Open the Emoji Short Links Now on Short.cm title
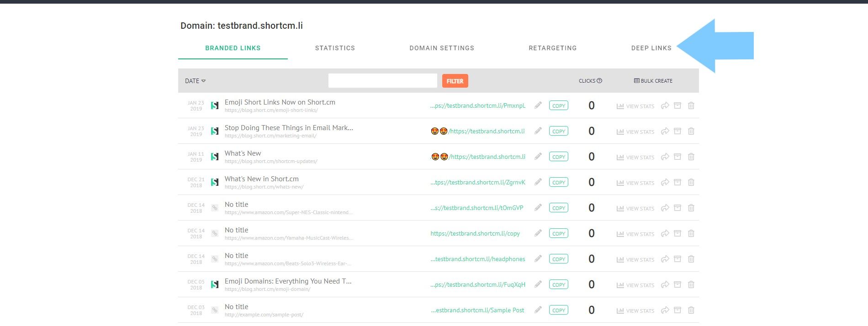The width and height of the screenshot is (868, 326). (x=280, y=102)
